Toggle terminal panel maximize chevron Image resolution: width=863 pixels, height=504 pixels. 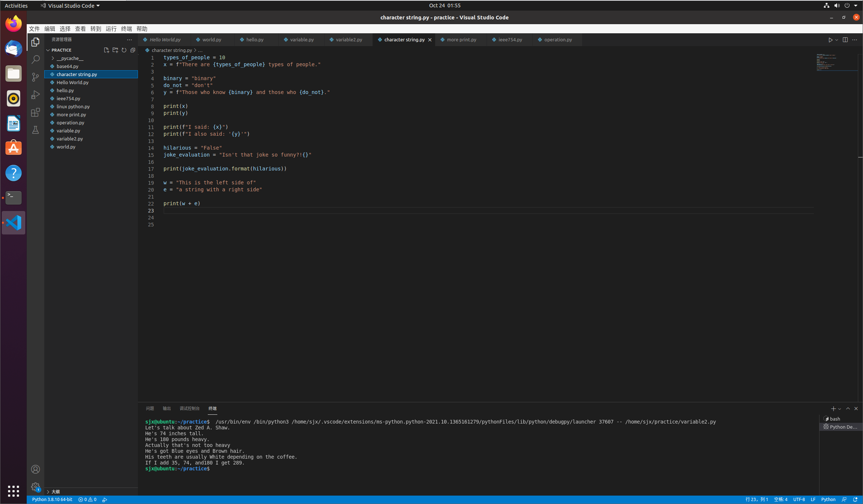(848, 409)
